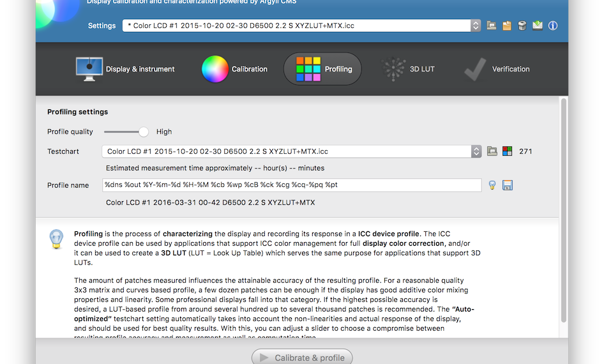
Task: Open the Settings dropdown
Action: coord(301,26)
